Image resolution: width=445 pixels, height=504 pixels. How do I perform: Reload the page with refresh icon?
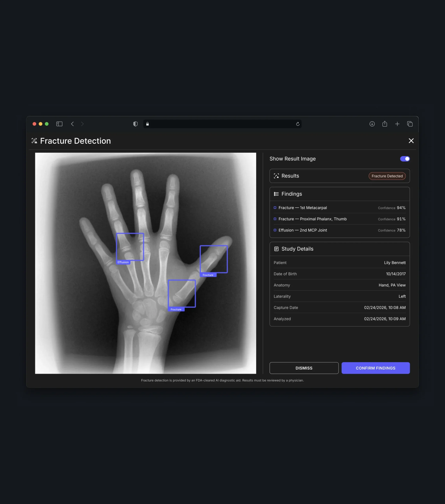point(298,124)
